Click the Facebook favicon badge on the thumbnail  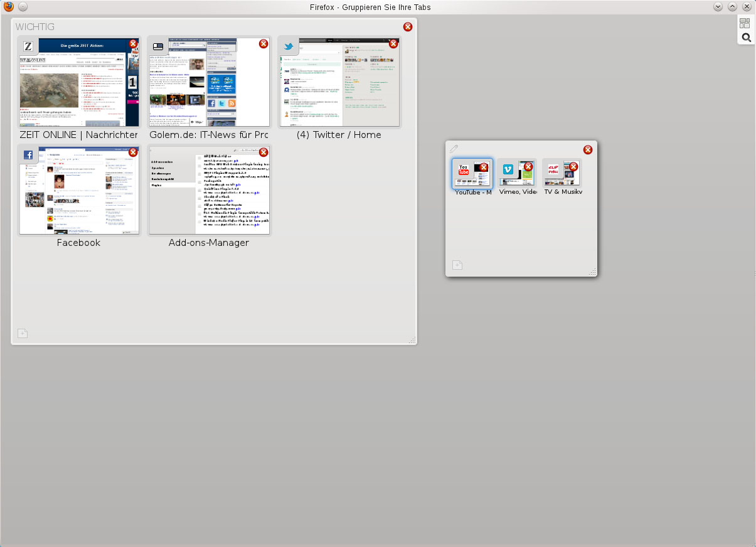28,154
